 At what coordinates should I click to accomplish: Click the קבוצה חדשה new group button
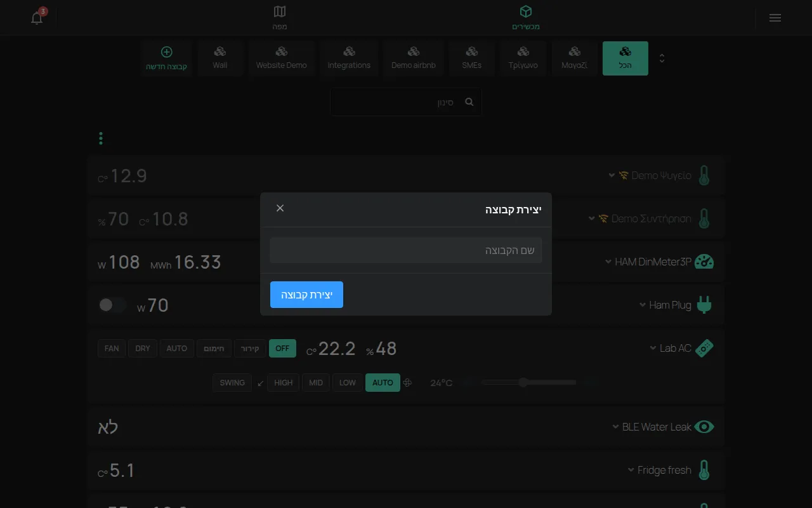(166, 58)
